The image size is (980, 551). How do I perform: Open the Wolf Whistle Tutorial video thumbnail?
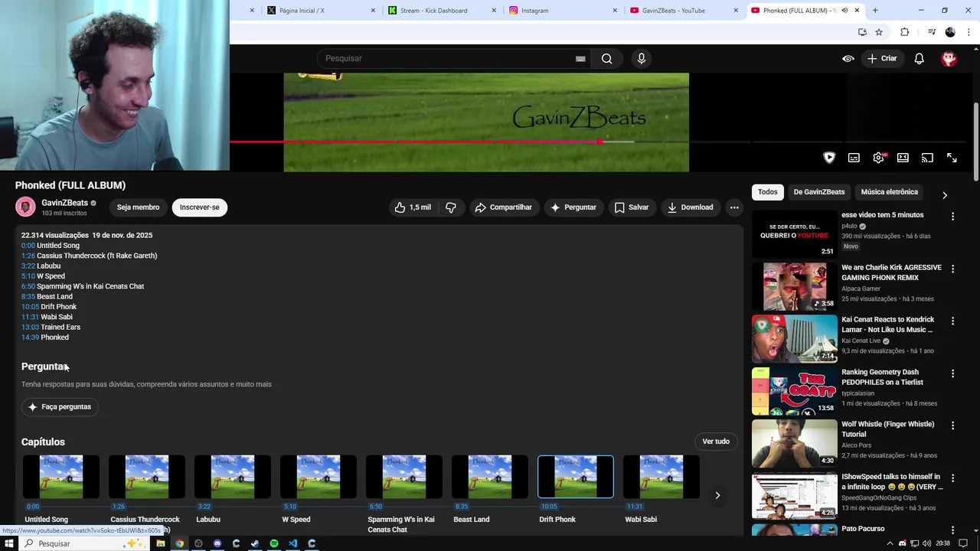[795, 443]
